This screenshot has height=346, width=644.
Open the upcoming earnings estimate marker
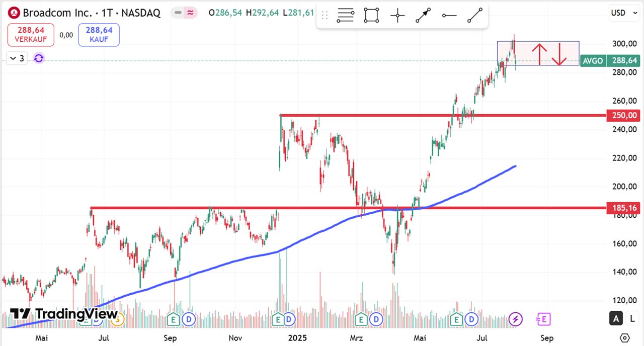click(543, 319)
